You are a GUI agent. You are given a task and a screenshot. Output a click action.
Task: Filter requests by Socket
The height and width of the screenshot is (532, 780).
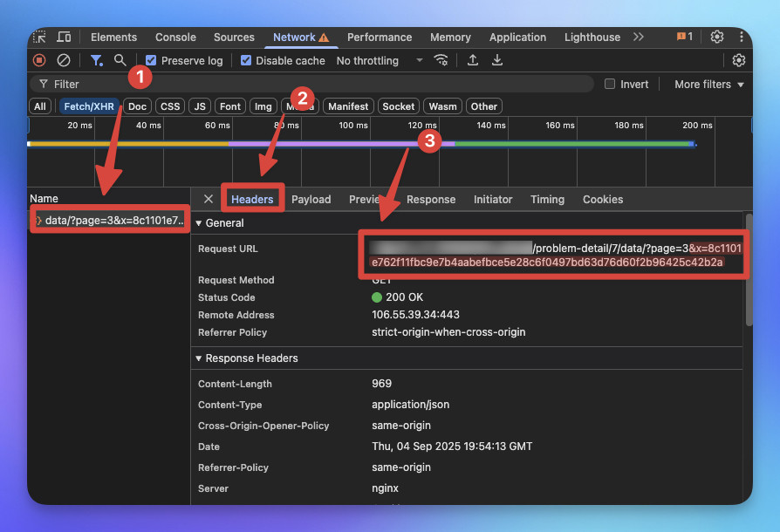click(x=399, y=106)
